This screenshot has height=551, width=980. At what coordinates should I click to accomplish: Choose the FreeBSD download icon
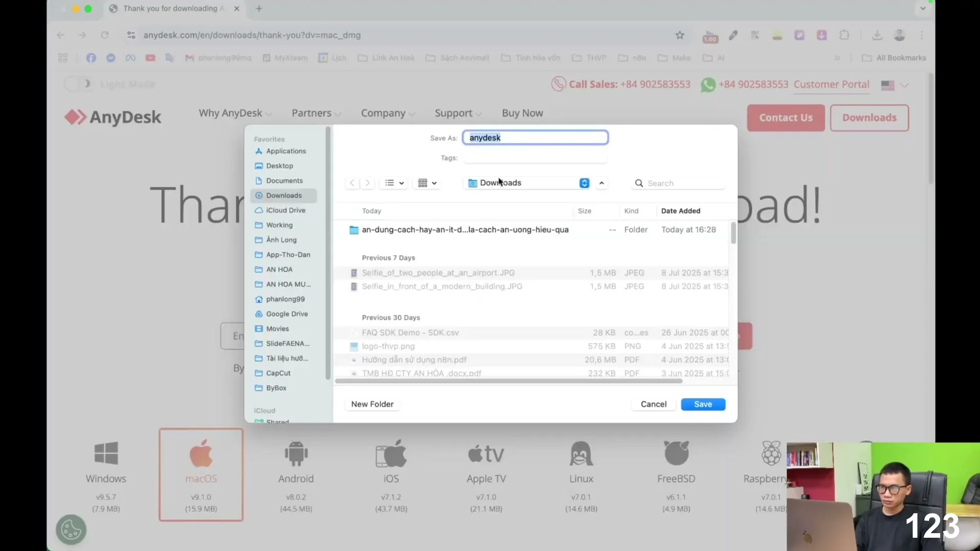click(676, 454)
